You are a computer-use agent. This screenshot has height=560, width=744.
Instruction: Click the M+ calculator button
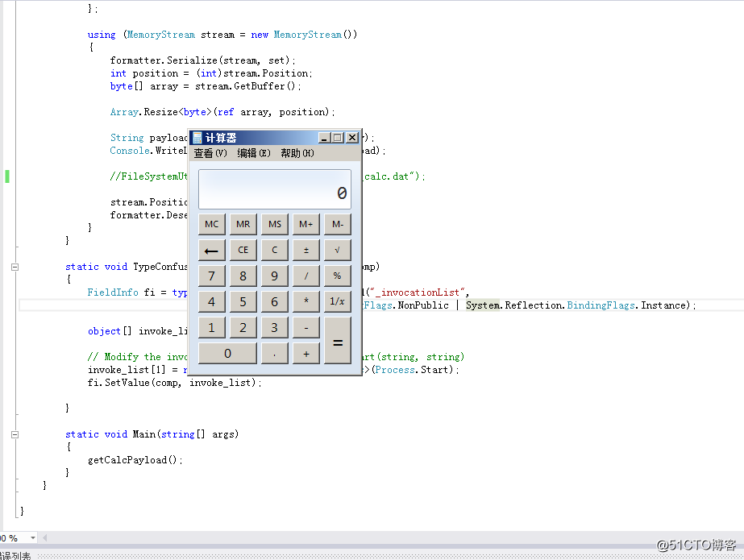point(306,224)
